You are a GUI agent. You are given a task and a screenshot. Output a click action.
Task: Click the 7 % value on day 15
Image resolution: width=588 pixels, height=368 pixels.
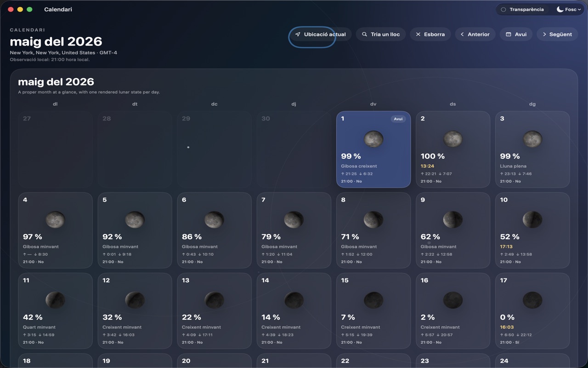pos(348,317)
